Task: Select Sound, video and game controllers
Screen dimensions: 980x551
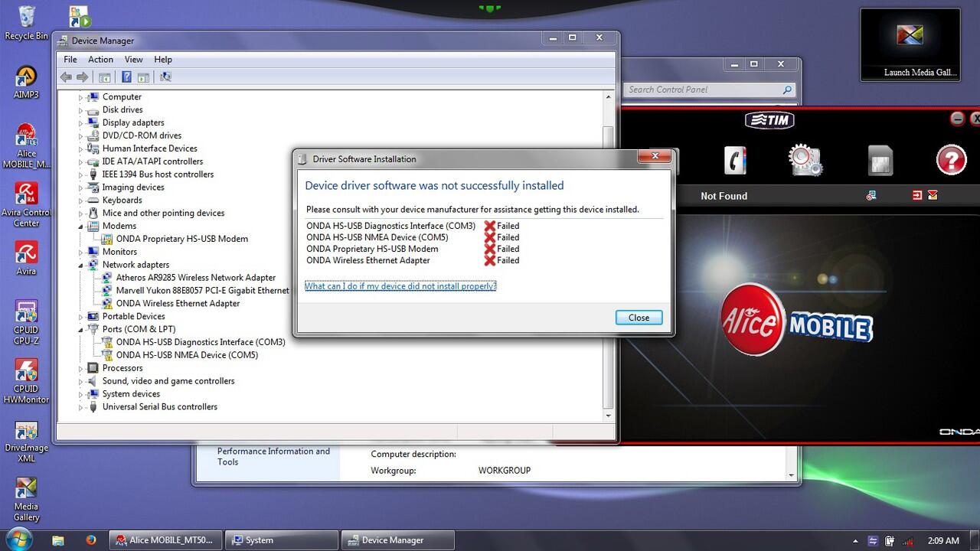Action: click(x=168, y=381)
